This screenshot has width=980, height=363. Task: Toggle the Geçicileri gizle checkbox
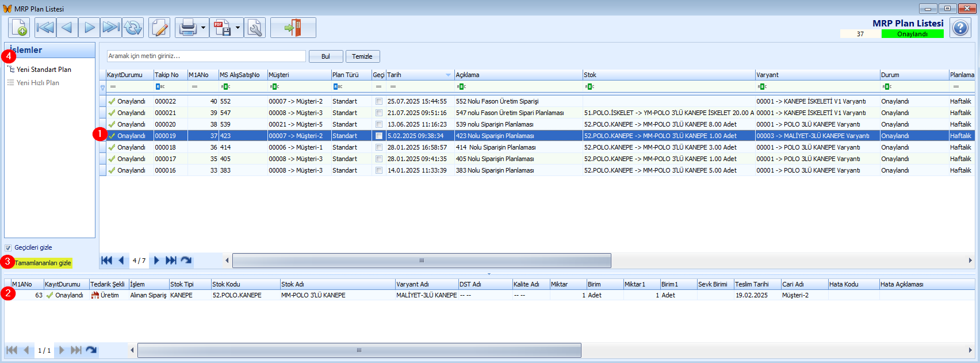(8, 248)
